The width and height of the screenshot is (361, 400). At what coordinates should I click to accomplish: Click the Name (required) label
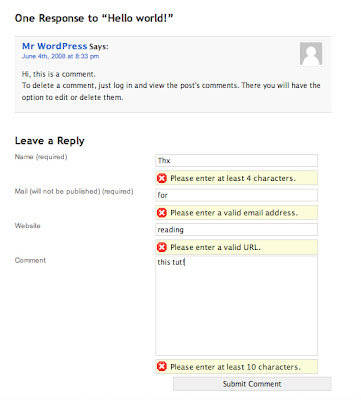(x=41, y=157)
